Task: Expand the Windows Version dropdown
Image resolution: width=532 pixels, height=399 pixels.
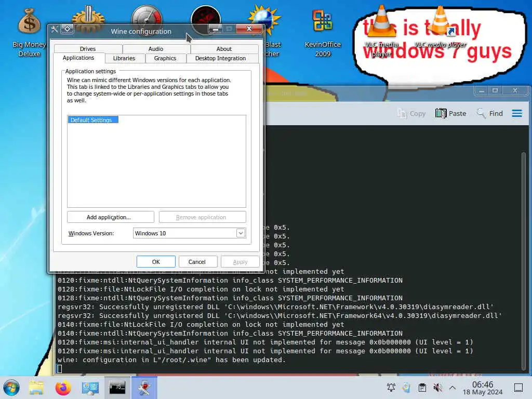Action: (241, 233)
